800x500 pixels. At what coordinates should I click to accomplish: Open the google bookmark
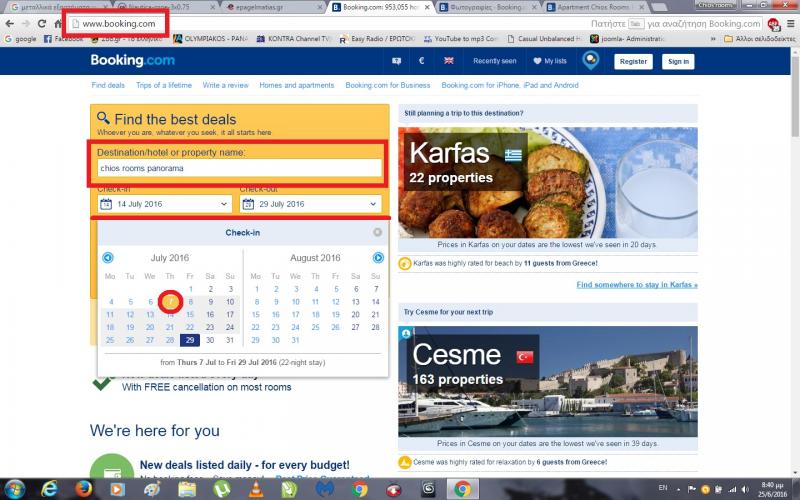(20, 39)
